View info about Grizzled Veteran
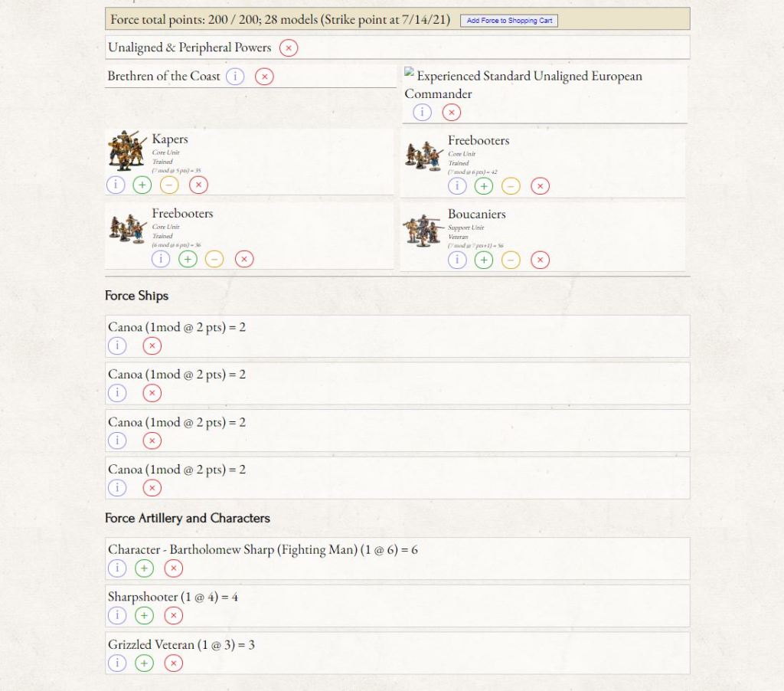The height and width of the screenshot is (691, 784). click(x=116, y=663)
